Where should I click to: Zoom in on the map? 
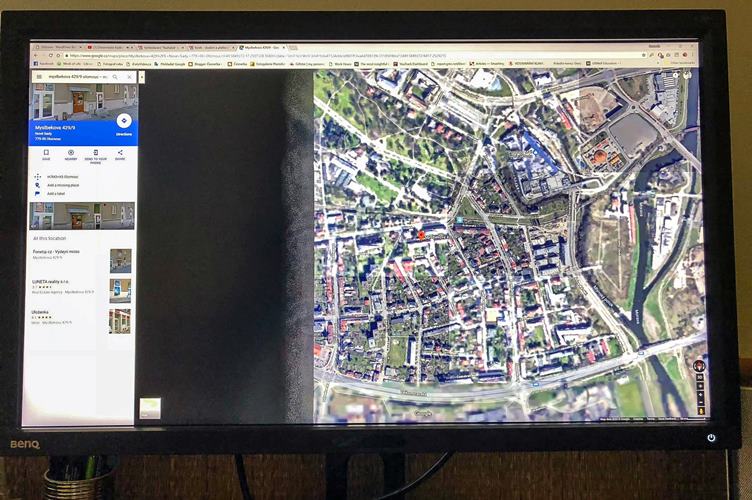pyautogui.click(x=701, y=395)
